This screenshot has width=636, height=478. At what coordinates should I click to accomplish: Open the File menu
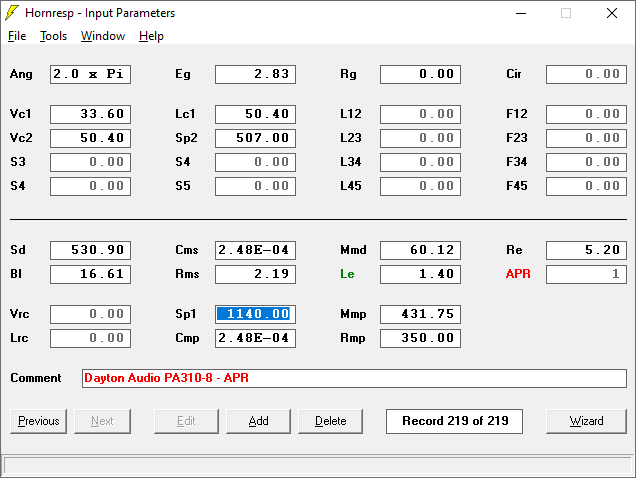17,36
